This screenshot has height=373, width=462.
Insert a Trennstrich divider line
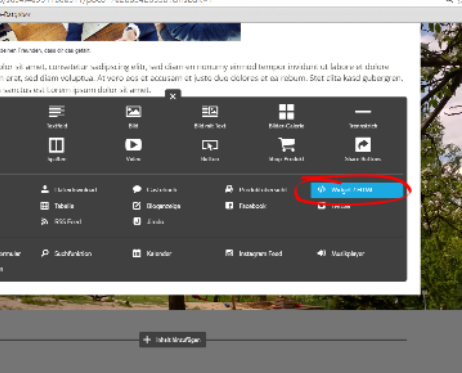click(x=363, y=116)
